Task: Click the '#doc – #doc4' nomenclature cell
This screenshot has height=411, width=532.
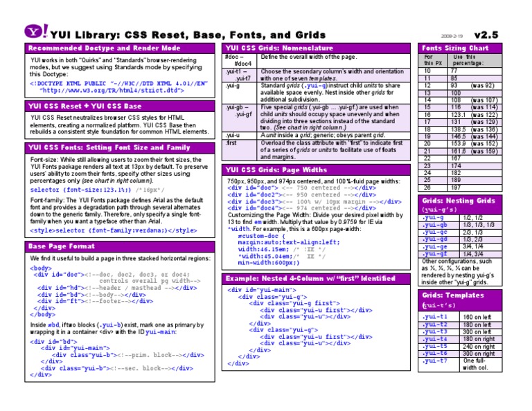Action: 239,61
